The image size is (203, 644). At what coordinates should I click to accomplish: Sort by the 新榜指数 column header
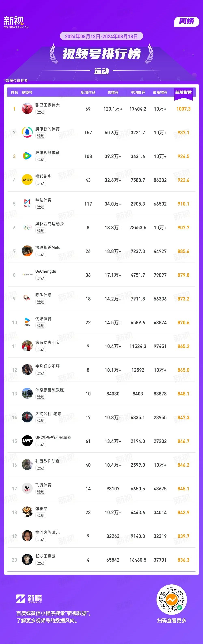(183, 92)
